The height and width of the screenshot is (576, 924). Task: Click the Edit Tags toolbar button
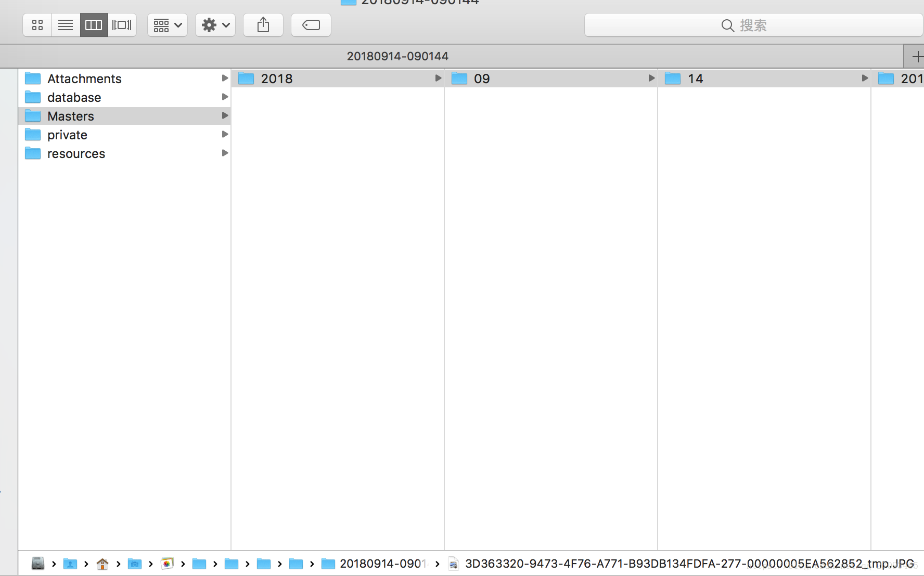coord(311,25)
